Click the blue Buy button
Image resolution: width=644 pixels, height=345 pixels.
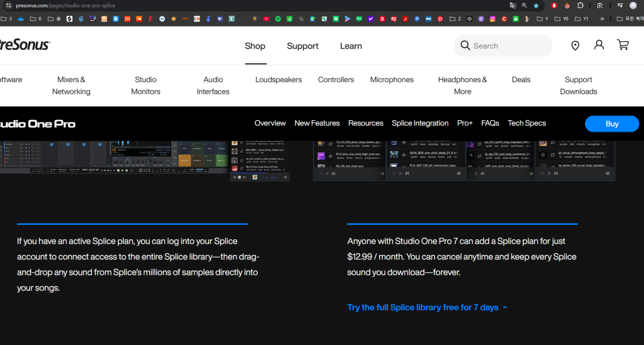[x=612, y=124]
